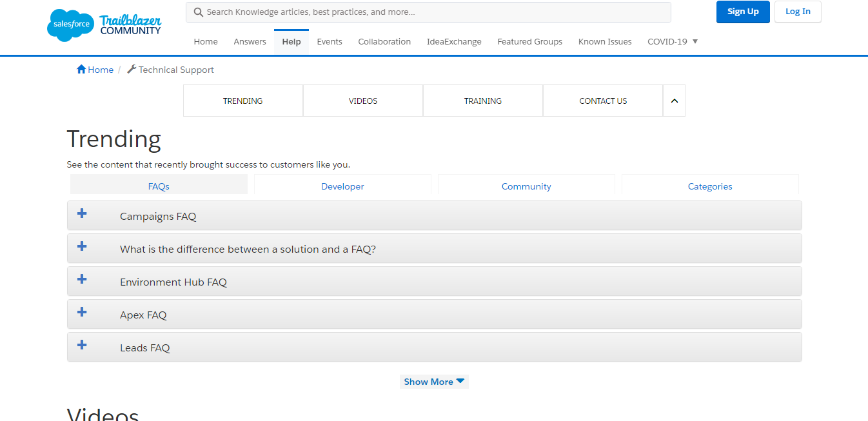Expand the Campaigns FAQ row

coord(435,215)
